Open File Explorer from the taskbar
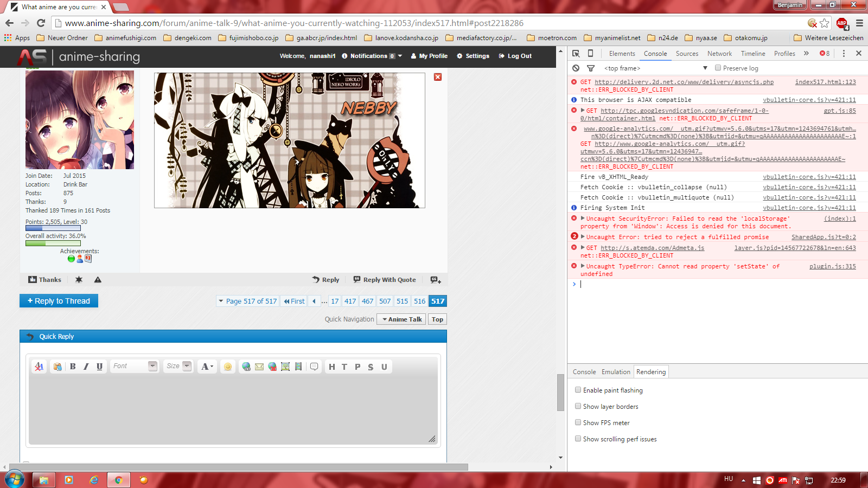Image resolution: width=868 pixels, height=488 pixels. click(x=44, y=480)
